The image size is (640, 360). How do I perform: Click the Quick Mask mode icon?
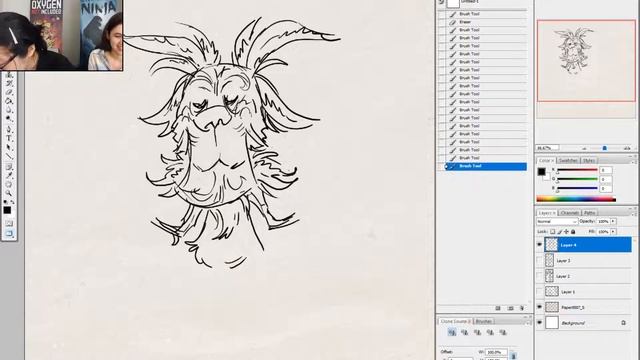[9, 223]
